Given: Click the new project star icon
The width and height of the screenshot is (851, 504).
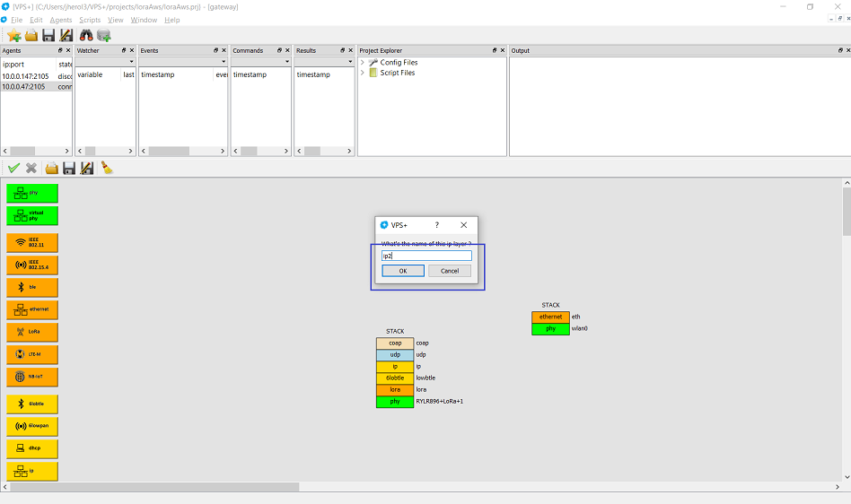Looking at the screenshot, I should click(x=14, y=35).
